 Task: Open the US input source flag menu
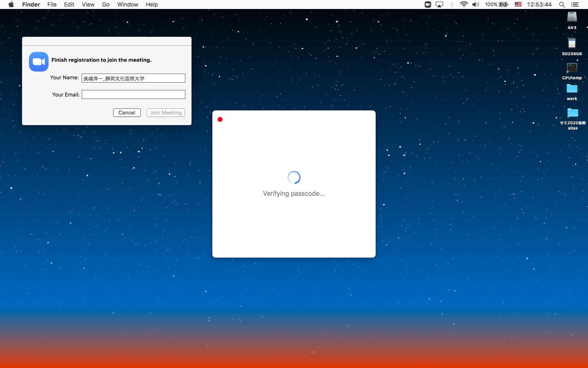point(518,4)
